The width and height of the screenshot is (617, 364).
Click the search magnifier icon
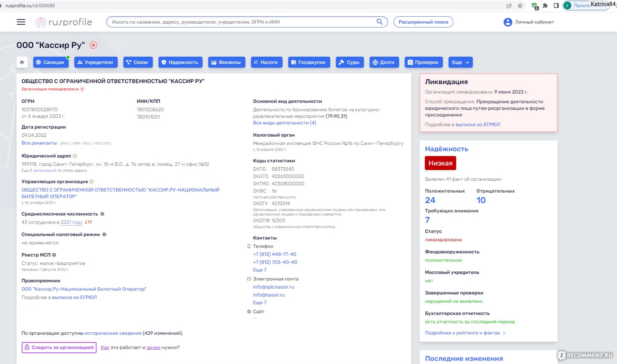coord(379,22)
